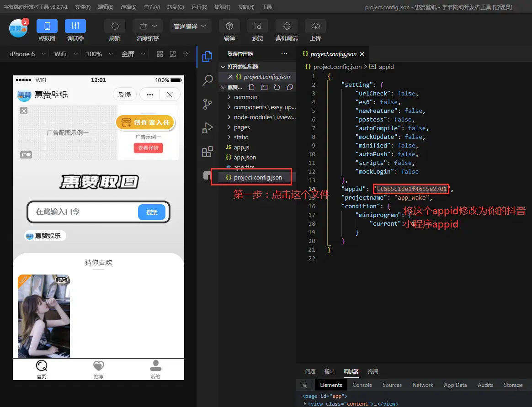Click the inspect element picker icon
This screenshot has height=407, width=532.
pyautogui.click(x=303, y=385)
